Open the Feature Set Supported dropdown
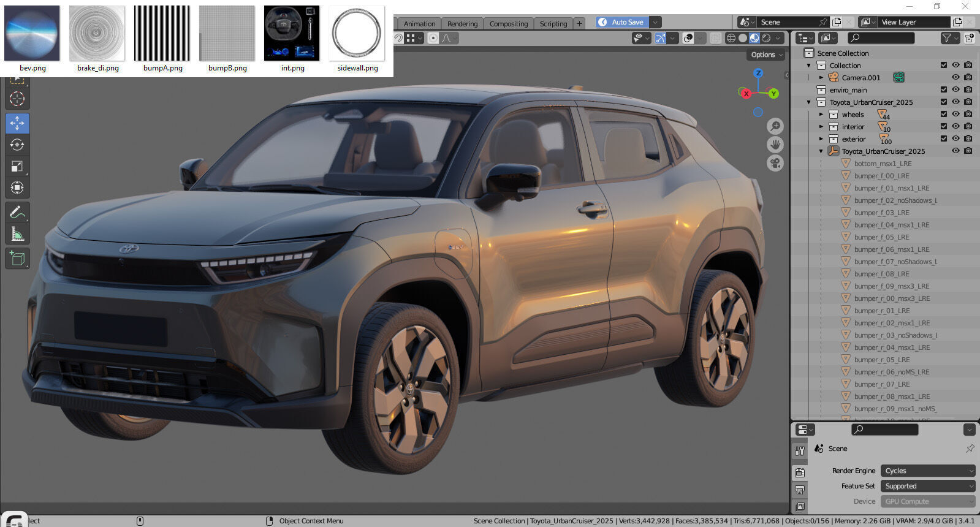The height and width of the screenshot is (527, 980). click(928, 486)
